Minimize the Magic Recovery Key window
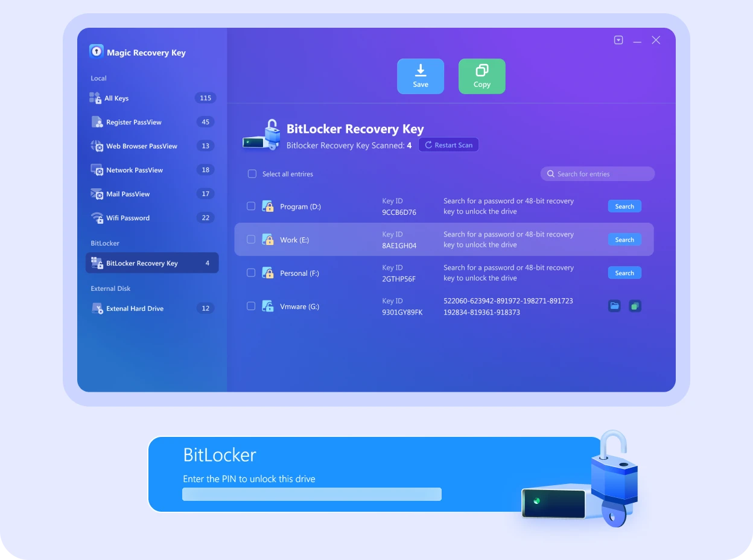 (637, 40)
